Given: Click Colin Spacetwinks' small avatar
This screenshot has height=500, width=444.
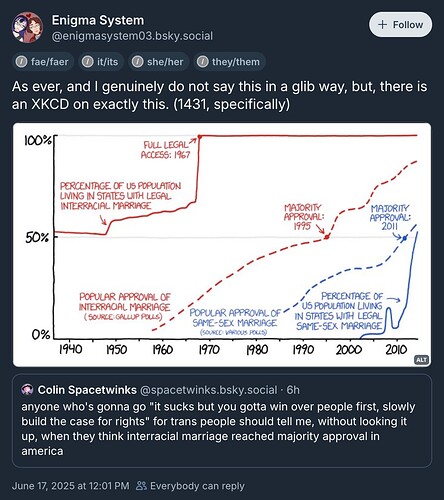Looking at the screenshot, I should [27, 390].
